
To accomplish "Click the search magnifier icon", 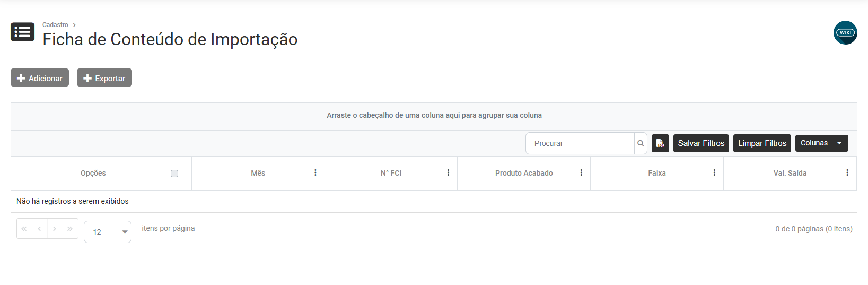I will click(x=641, y=143).
